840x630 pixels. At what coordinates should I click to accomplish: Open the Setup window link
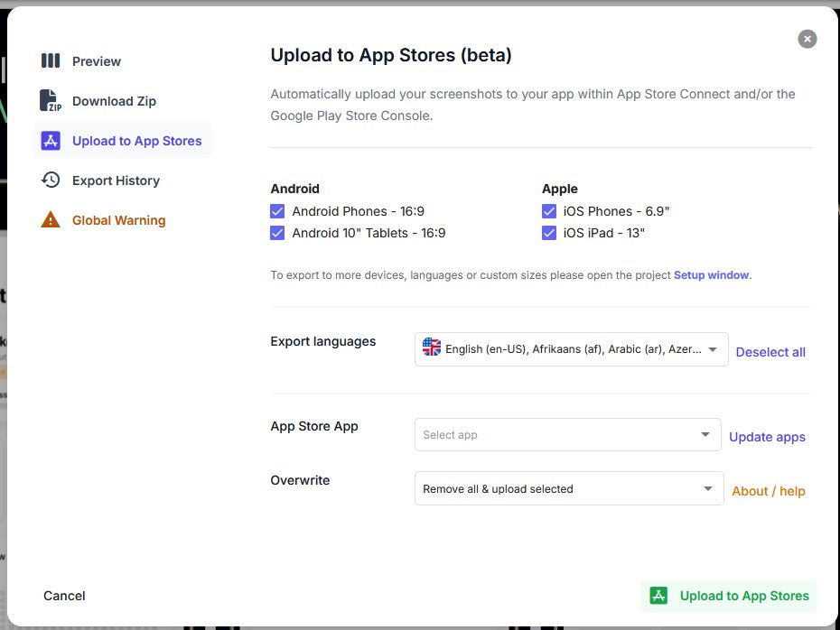click(712, 275)
